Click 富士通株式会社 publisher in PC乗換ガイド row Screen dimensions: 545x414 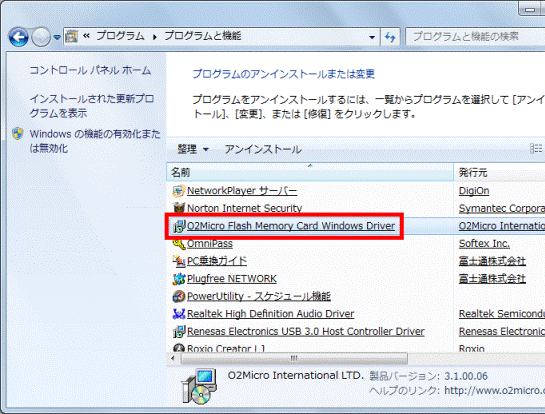492,261
